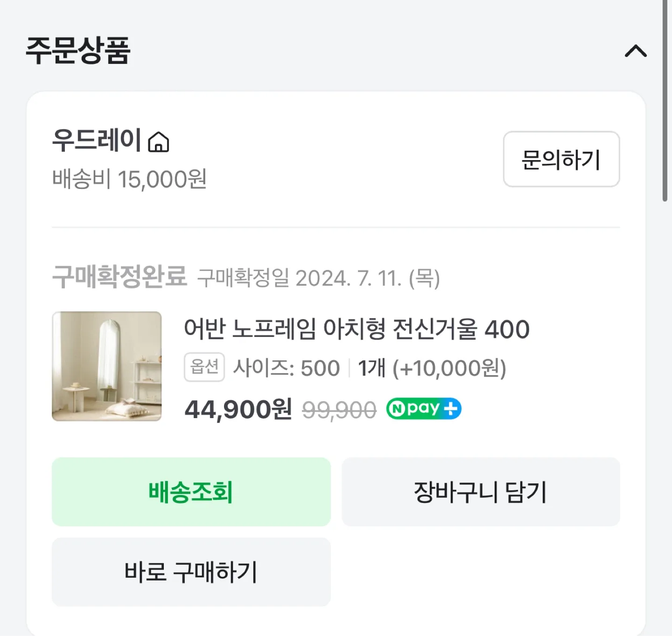This screenshot has height=636, width=672.
Task: Click the 배송비 15,000원 shipping fee text
Action: [129, 179]
